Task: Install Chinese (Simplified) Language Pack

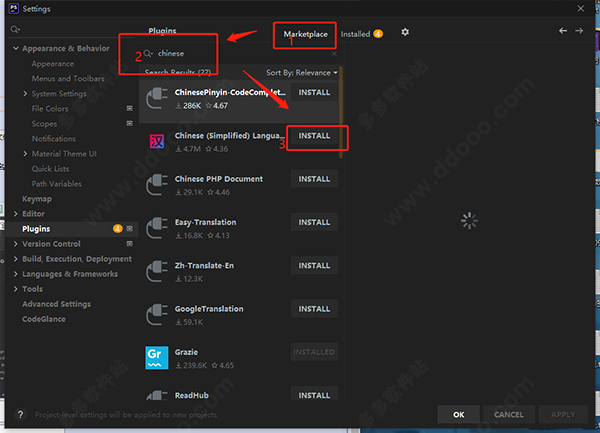Action: point(314,136)
